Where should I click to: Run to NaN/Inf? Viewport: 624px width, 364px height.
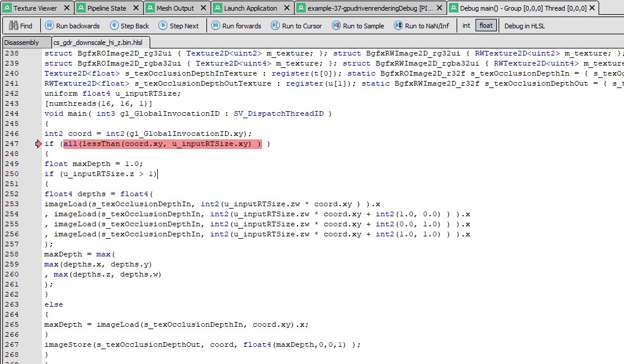click(x=421, y=26)
